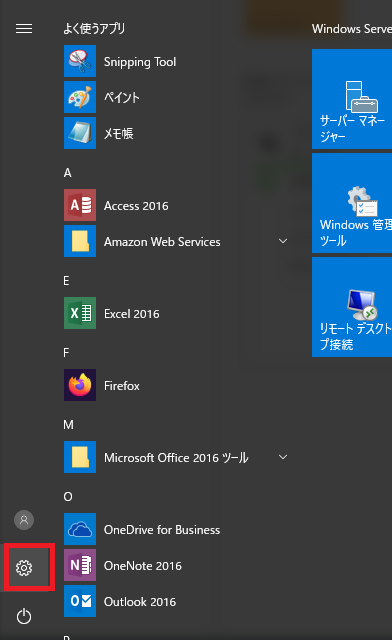
Task: Click the letter M section header
Action: pyautogui.click(x=69, y=425)
